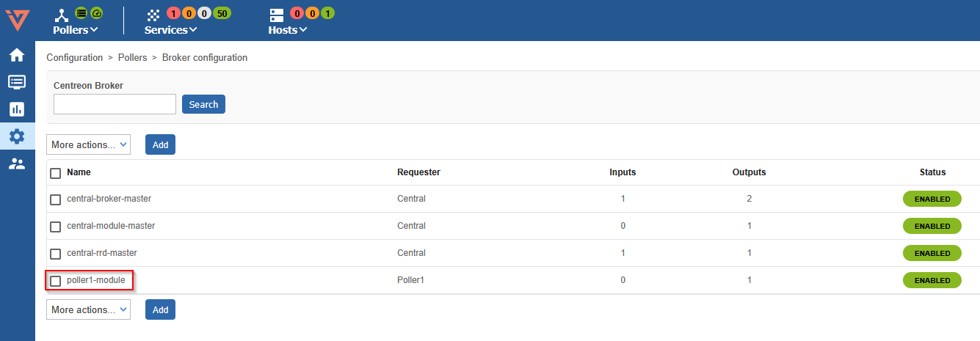Click Outputs value 1 for central-module-master
This screenshot has height=341, width=980.
pos(749,226)
